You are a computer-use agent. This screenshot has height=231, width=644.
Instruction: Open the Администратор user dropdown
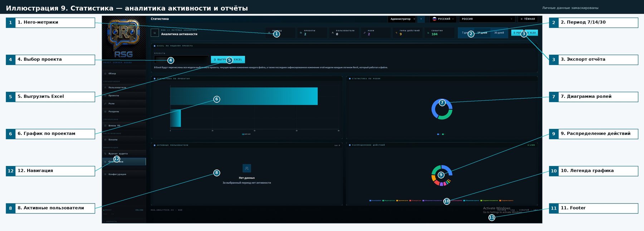402,19
